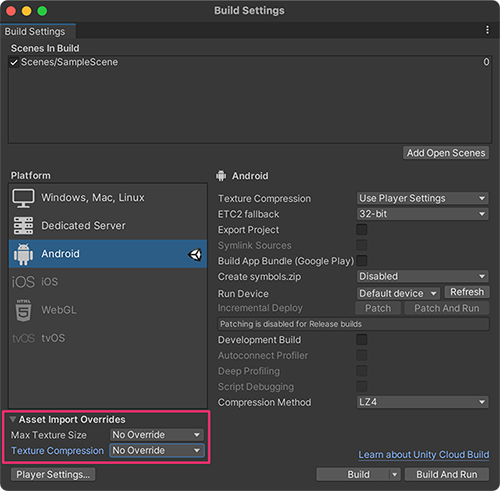Open Android Texture Compression Use Player Settings dropdown
This screenshot has width=500, height=491.
pos(422,198)
